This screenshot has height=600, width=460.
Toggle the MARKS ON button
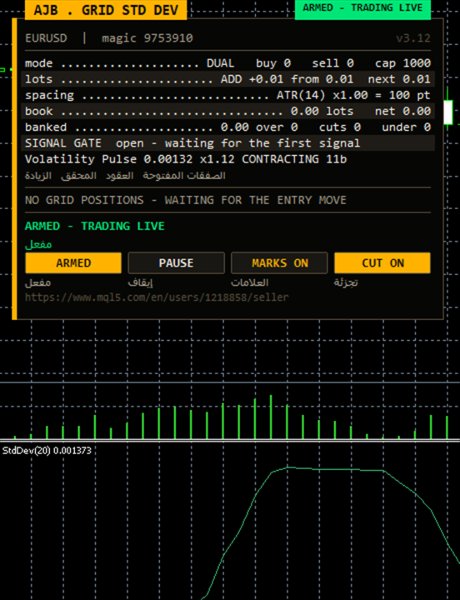coord(279,263)
